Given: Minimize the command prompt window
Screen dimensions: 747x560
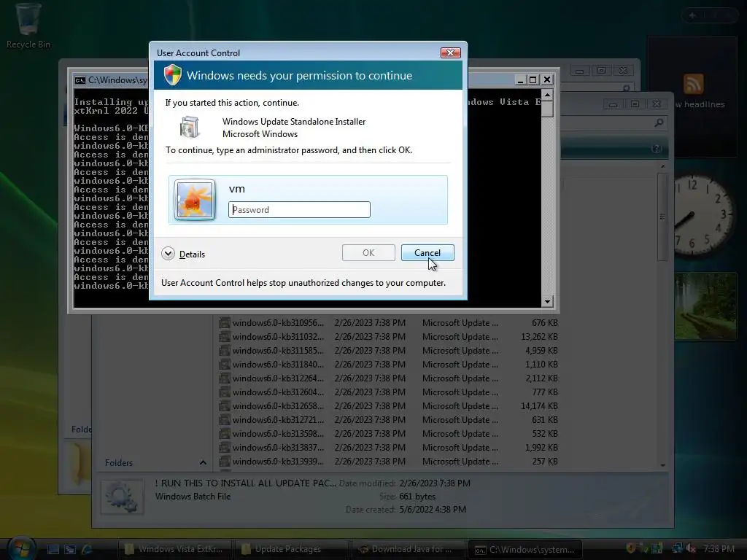Looking at the screenshot, I should [x=520, y=79].
